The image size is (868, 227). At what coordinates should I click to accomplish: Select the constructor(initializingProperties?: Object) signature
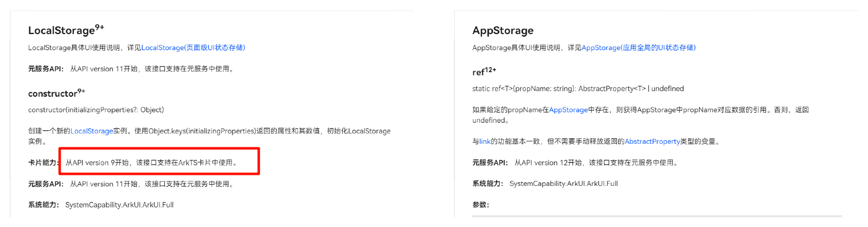[96, 110]
